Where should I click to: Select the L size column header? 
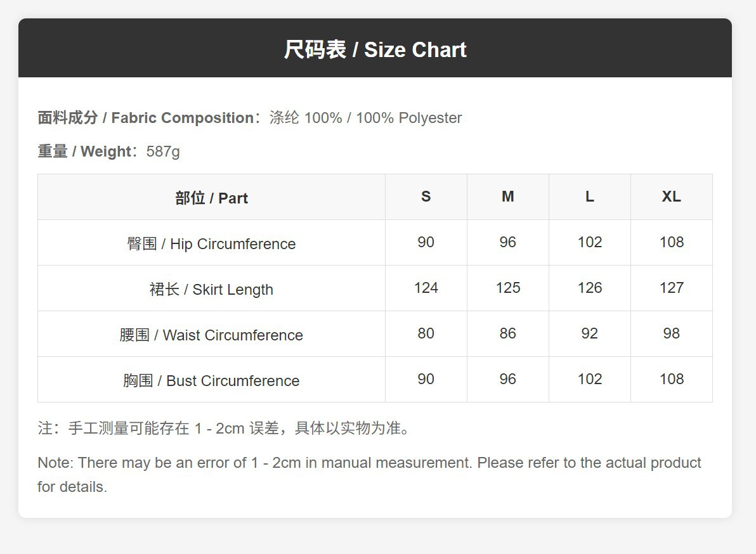[x=589, y=196]
